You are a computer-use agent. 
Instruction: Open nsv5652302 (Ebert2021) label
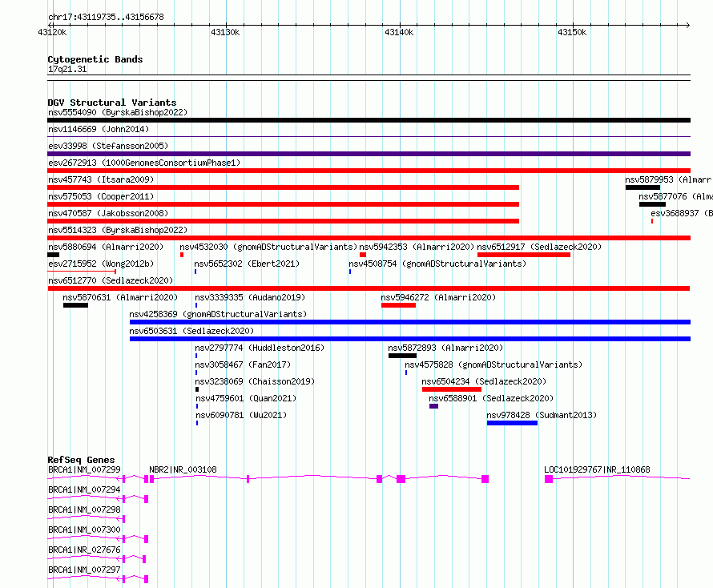[247, 264]
